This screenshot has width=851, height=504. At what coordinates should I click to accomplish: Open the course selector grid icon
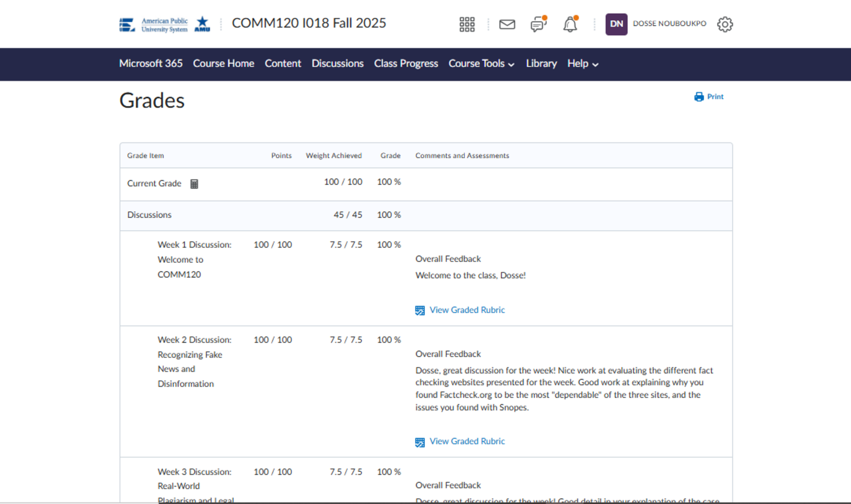467,24
